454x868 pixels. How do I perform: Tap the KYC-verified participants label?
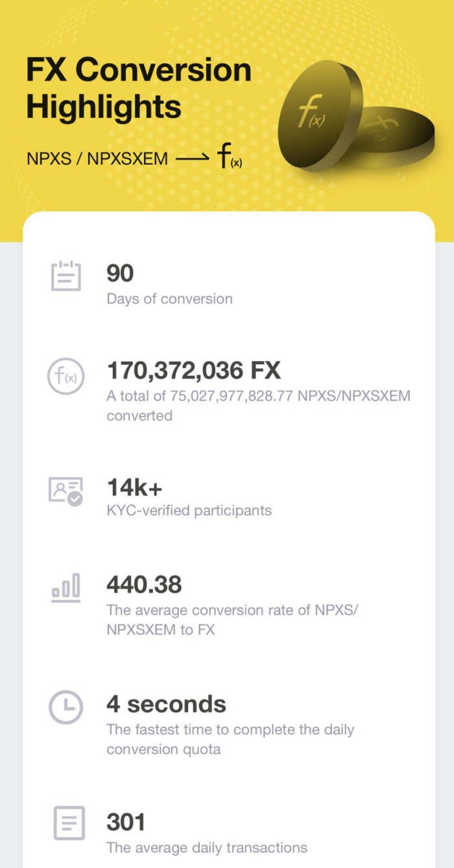pyautogui.click(x=189, y=511)
